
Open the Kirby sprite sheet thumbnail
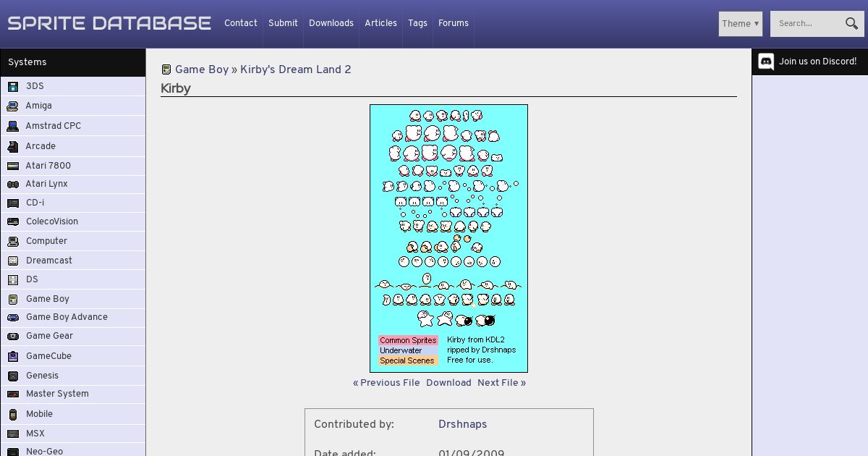coord(448,238)
